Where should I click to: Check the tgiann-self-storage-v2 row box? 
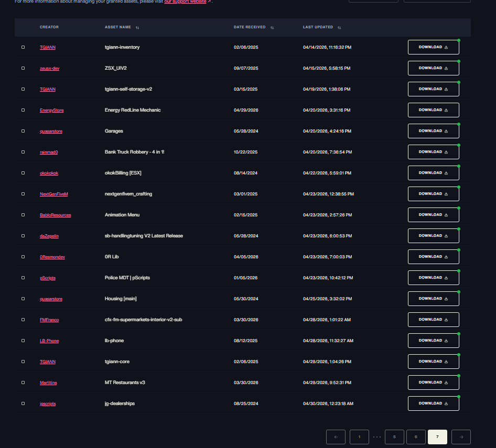coord(23,89)
